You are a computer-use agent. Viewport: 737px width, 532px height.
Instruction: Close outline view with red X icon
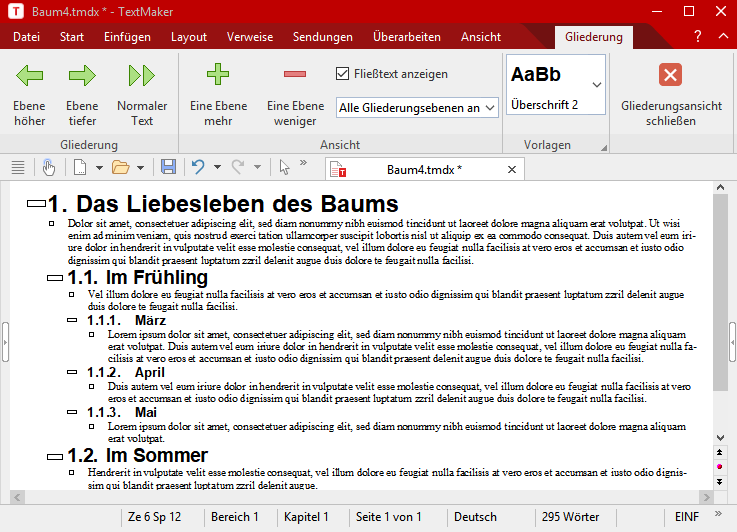[x=671, y=75]
